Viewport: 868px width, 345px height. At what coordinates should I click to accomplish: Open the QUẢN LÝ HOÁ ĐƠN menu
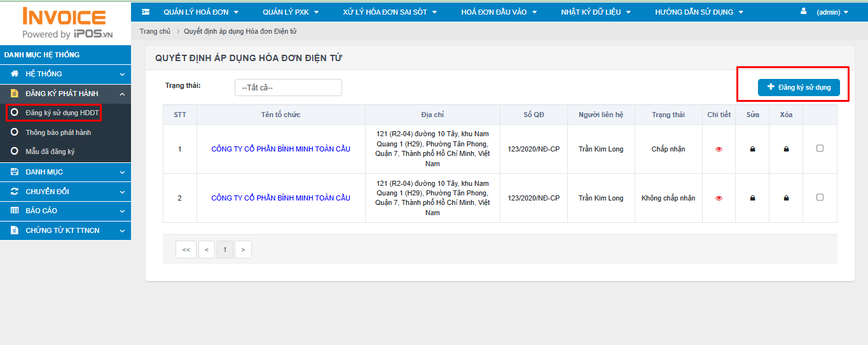(200, 12)
